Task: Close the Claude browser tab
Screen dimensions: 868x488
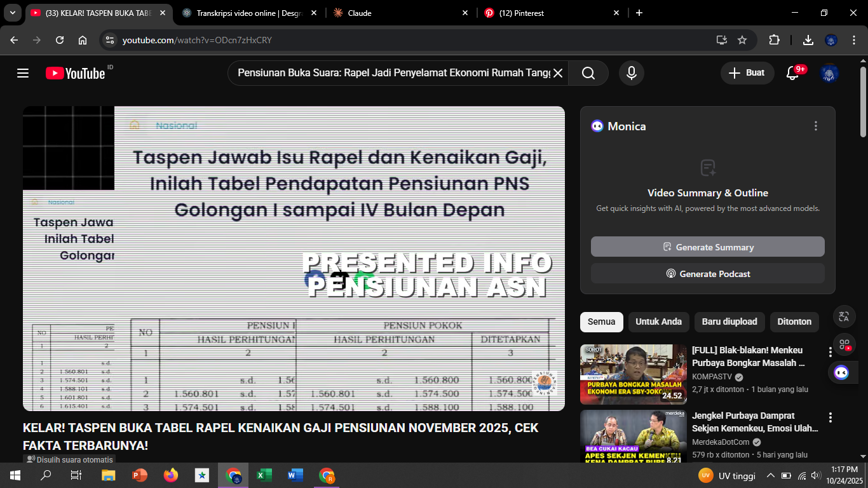Action: coord(465,13)
